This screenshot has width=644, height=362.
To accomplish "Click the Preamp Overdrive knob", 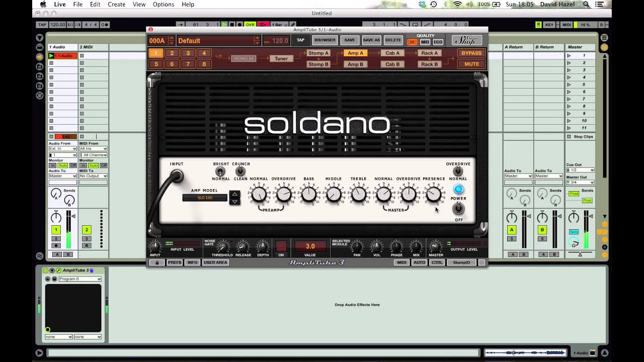I will pos(284,194).
